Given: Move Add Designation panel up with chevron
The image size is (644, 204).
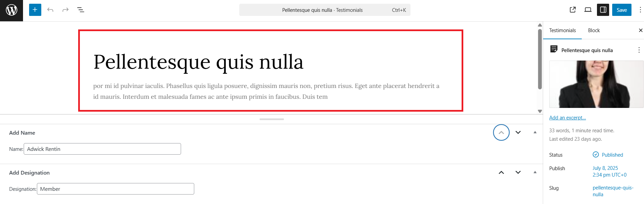Looking at the screenshot, I should point(501,173).
